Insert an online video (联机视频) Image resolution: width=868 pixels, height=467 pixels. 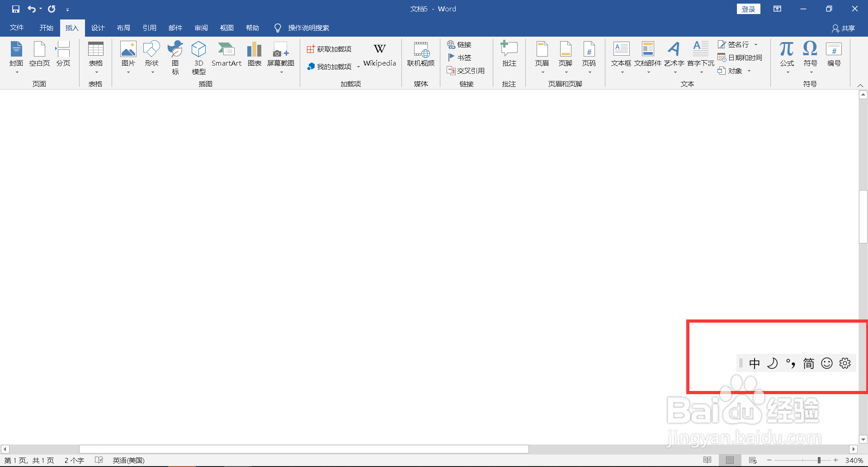coord(421,54)
